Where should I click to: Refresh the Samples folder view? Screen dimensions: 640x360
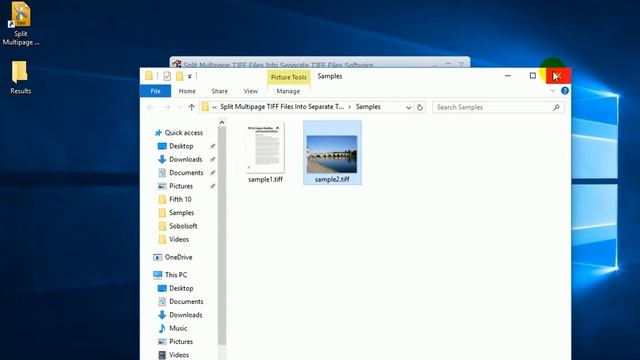[x=420, y=107]
